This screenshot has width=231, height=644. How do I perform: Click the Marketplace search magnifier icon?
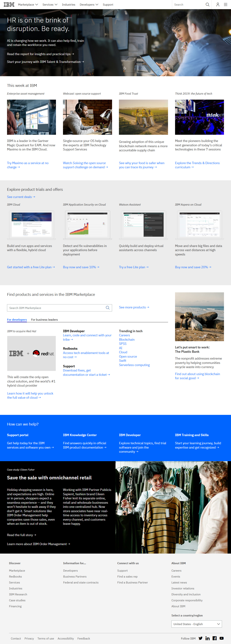(x=108, y=308)
